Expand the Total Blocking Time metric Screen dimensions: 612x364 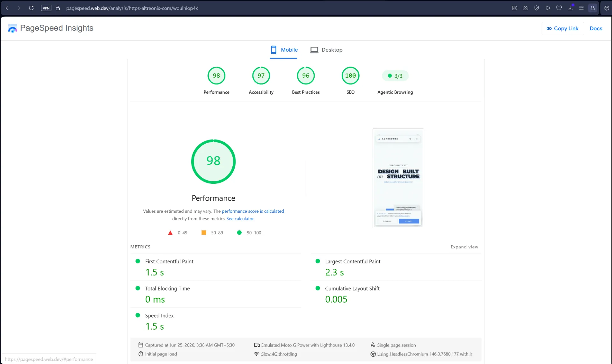click(215, 294)
